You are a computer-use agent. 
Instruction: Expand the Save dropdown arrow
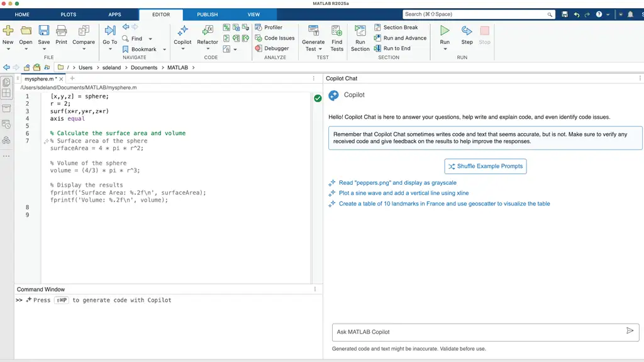[x=43, y=50]
